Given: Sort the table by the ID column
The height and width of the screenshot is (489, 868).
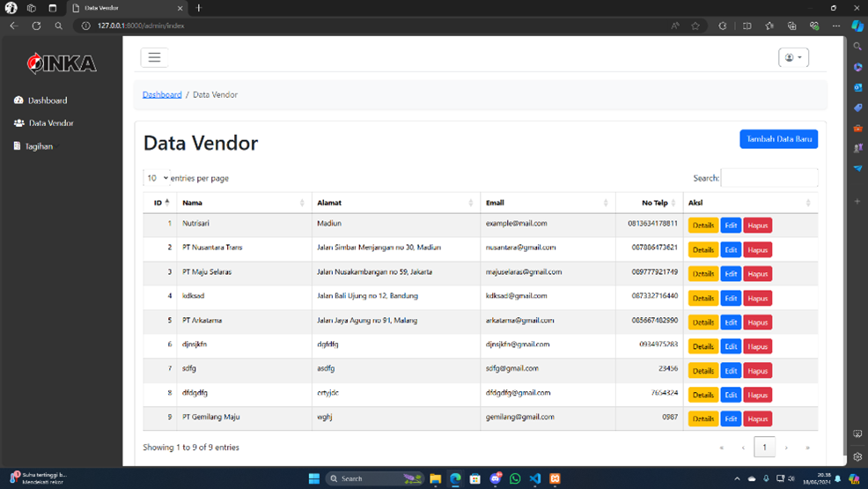Looking at the screenshot, I should (x=158, y=203).
